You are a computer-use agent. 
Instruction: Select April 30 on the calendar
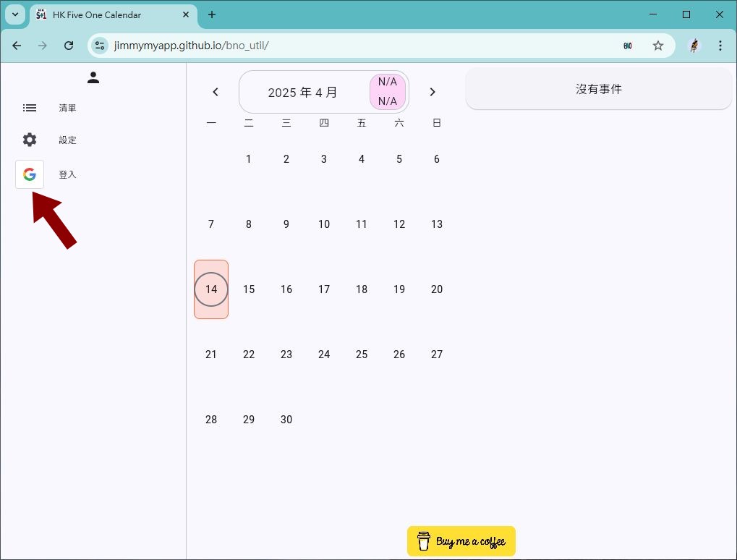(x=286, y=420)
